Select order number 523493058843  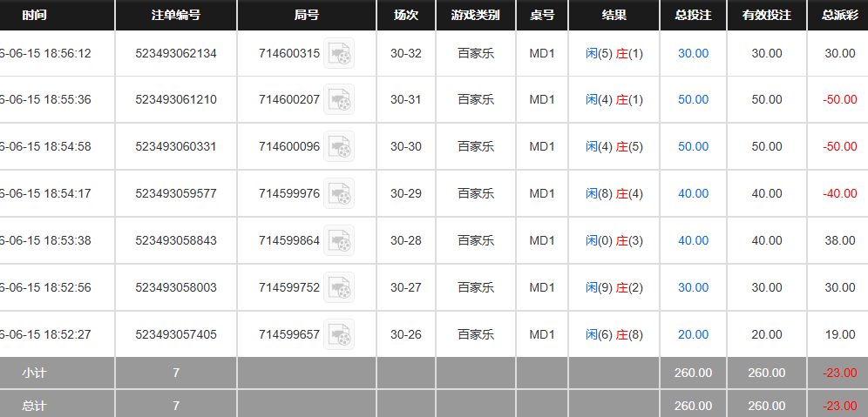pyautogui.click(x=176, y=240)
